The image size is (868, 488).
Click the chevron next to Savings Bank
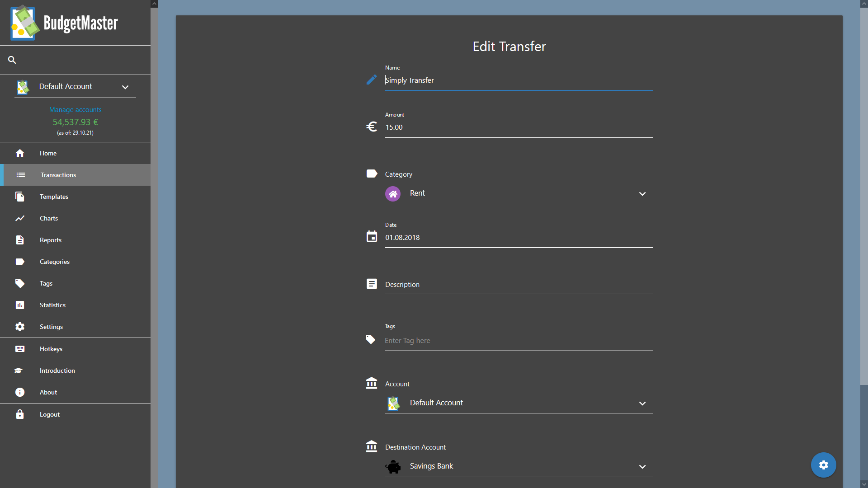[x=642, y=467]
